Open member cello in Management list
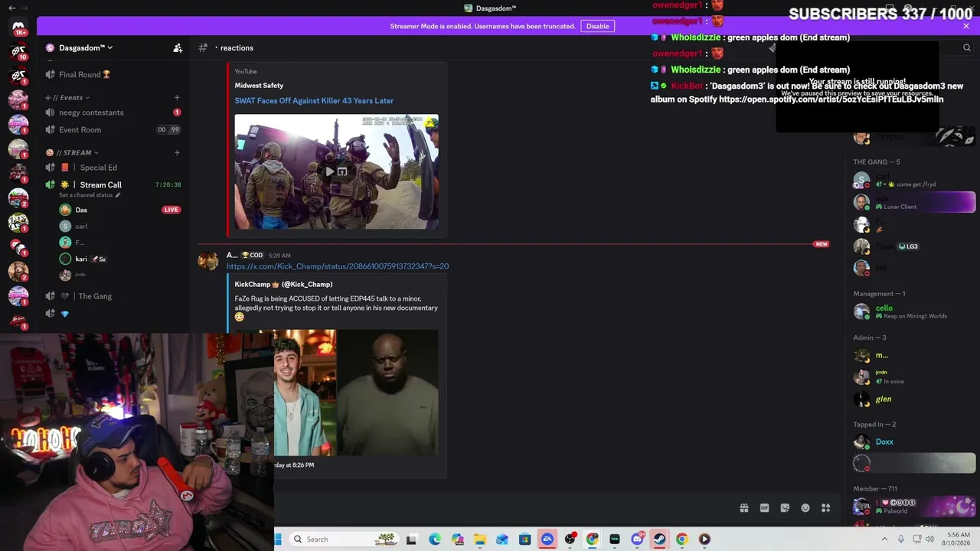The image size is (980, 551). pos(914,311)
